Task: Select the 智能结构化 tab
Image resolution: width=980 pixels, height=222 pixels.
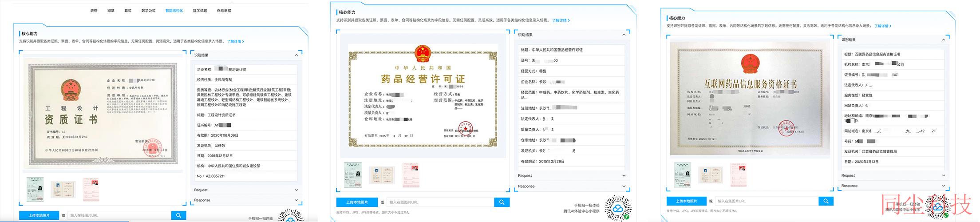Action: click(x=174, y=11)
